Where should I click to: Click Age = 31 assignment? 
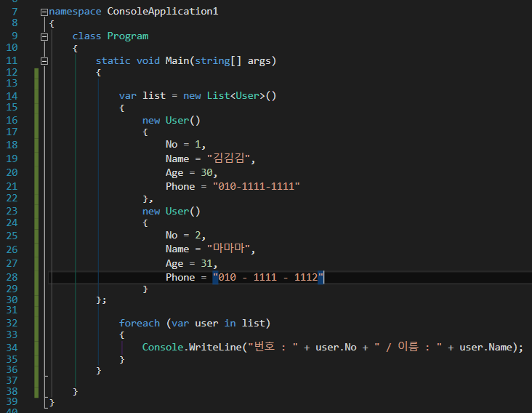point(189,264)
